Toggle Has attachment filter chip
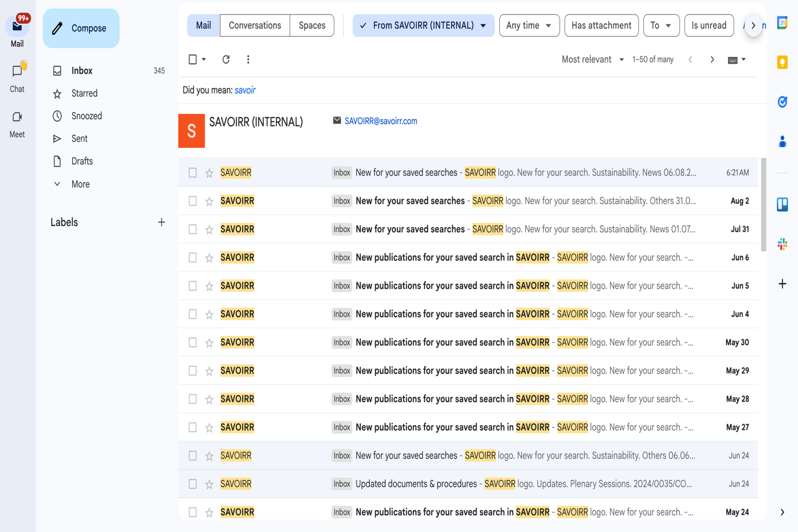The image size is (798, 532). (601, 25)
